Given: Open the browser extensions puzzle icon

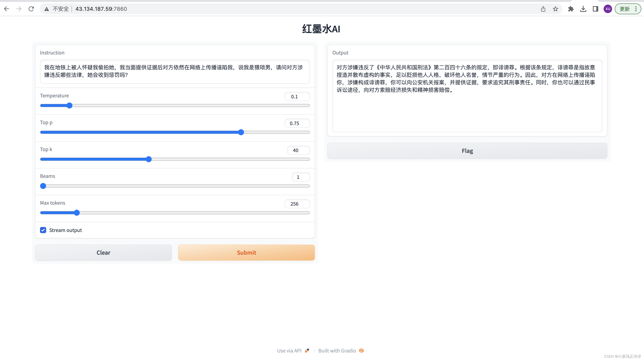Looking at the screenshot, I should coord(571,9).
